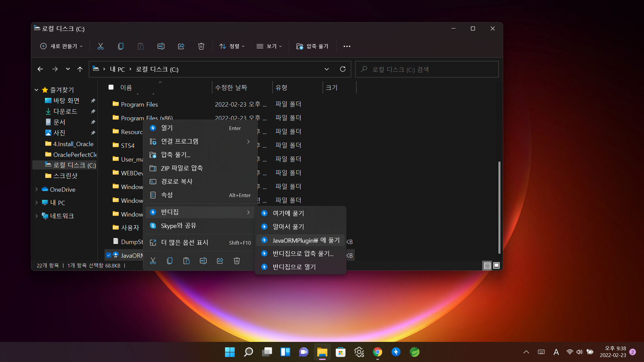Switch to the details view toggle
The width and height of the screenshot is (644, 362).
click(x=487, y=265)
